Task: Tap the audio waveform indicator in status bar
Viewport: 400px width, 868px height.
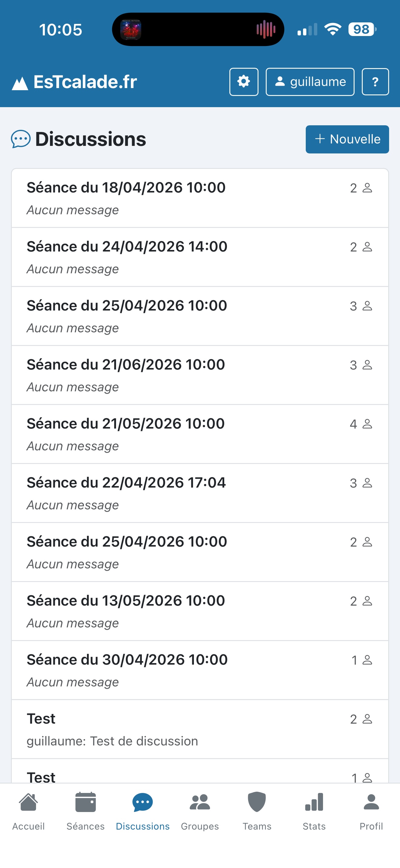Action: pyautogui.click(x=266, y=30)
